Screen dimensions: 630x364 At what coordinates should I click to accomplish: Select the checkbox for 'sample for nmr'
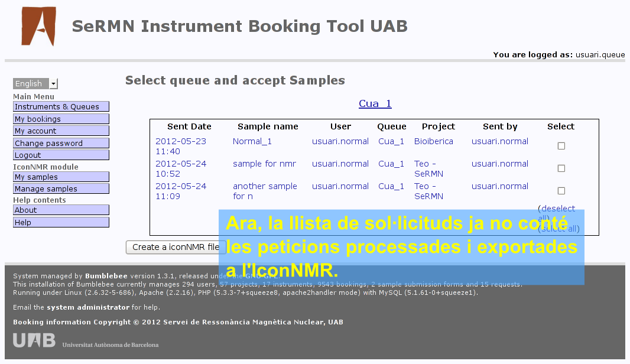coord(561,168)
